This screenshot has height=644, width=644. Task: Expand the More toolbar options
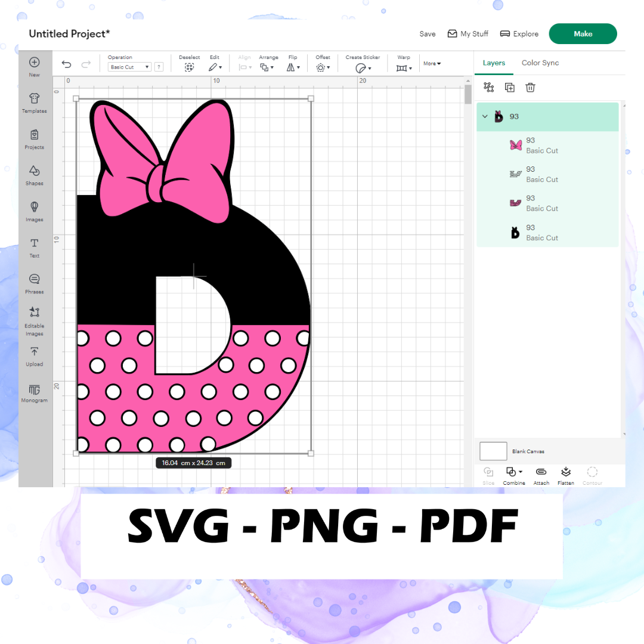[x=432, y=64]
